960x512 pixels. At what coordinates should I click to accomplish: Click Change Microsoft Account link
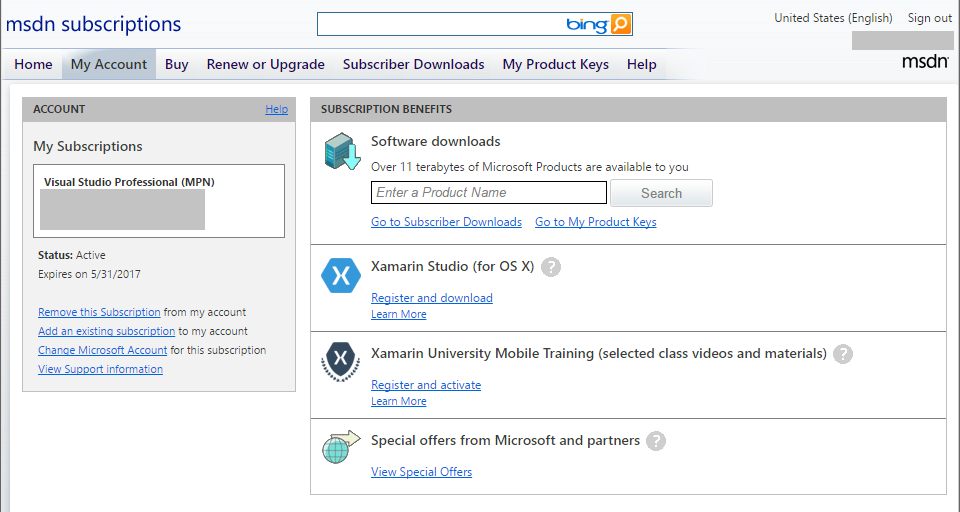(x=102, y=350)
